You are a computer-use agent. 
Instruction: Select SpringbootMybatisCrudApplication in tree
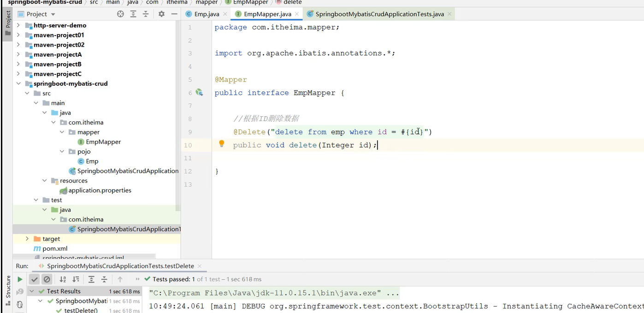[x=128, y=171]
